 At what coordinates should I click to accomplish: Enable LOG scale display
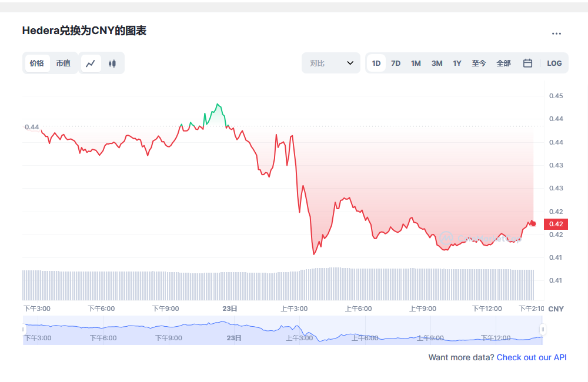(554, 63)
